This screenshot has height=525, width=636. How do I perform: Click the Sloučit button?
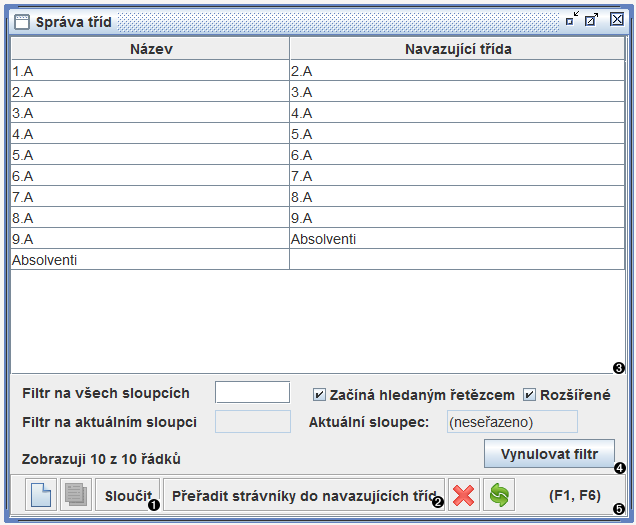tap(127, 495)
